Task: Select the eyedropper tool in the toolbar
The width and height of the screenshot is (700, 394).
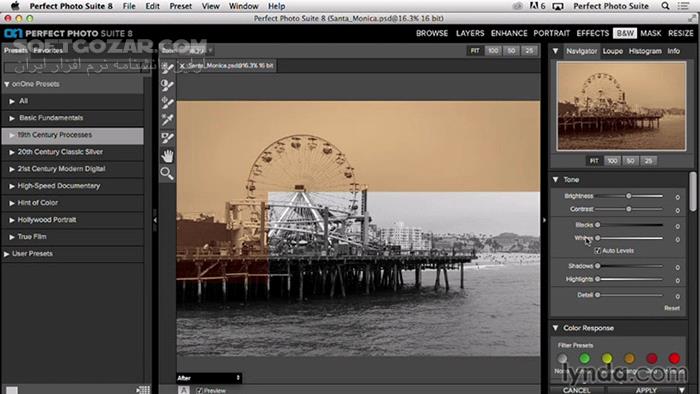Action: [167, 120]
